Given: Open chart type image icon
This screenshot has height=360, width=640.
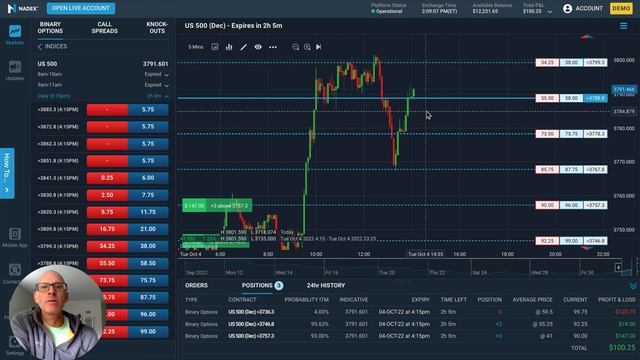Looking at the screenshot, I should coord(215,47).
